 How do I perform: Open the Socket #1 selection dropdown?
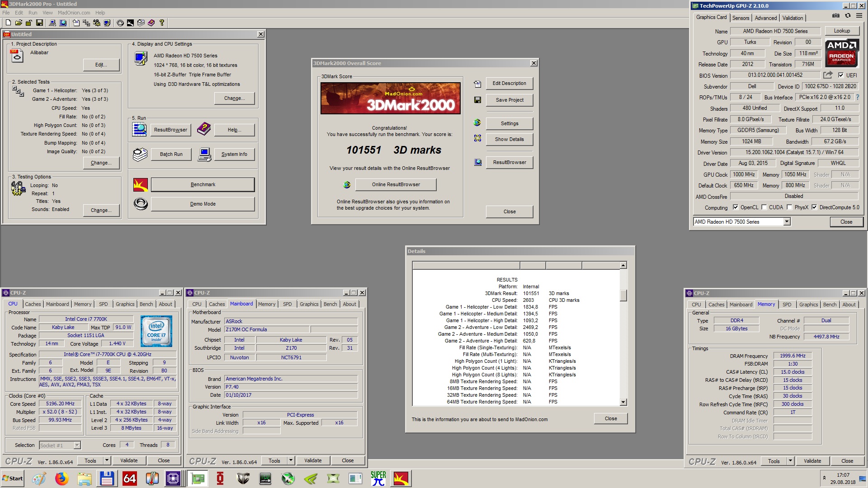point(77,446)
